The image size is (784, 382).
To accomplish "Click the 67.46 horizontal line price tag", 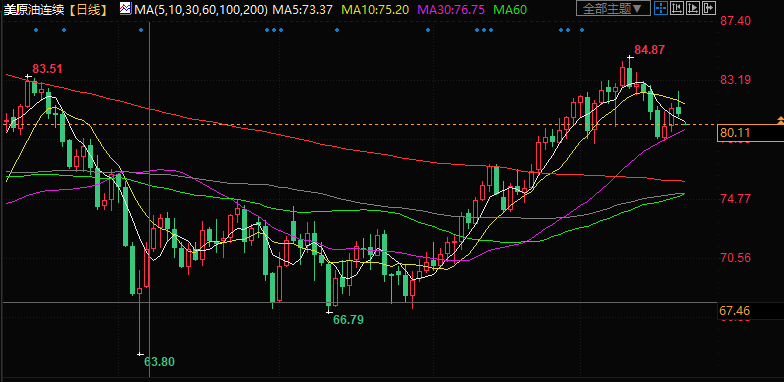I will (x=735, y=312).
